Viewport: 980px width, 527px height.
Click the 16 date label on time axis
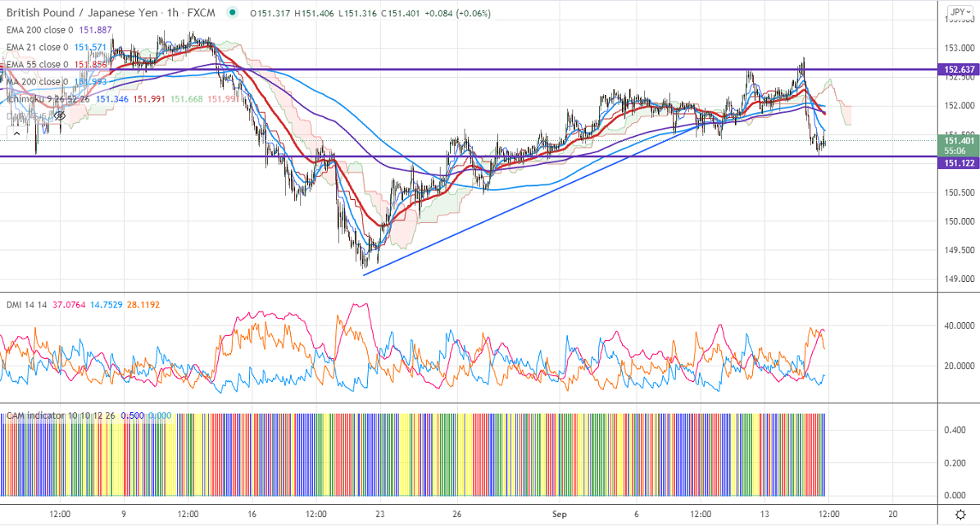252,515
